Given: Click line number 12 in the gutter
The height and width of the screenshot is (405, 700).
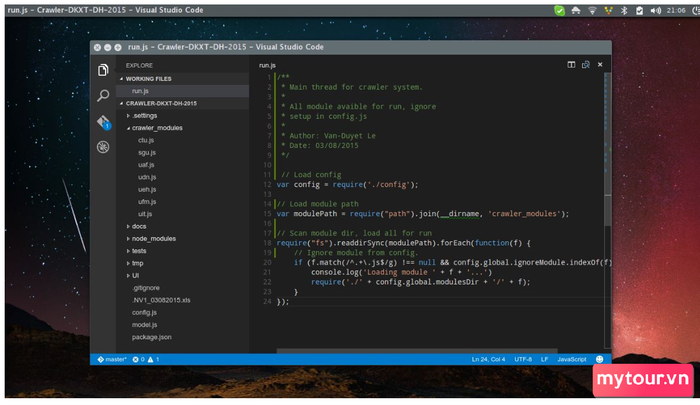Looking at the screenshot, I should [x=267, y=184].
